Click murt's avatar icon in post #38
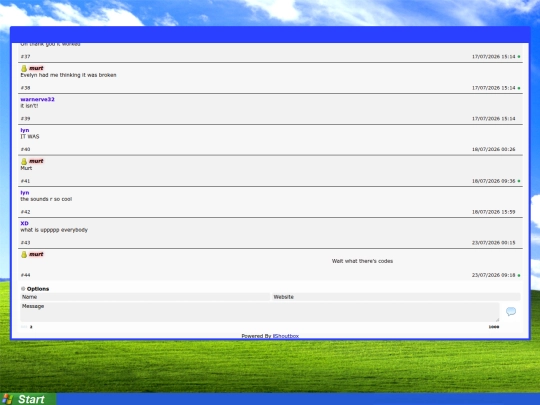Viewport: 540px width, 405px height. (x=24, y=68)
